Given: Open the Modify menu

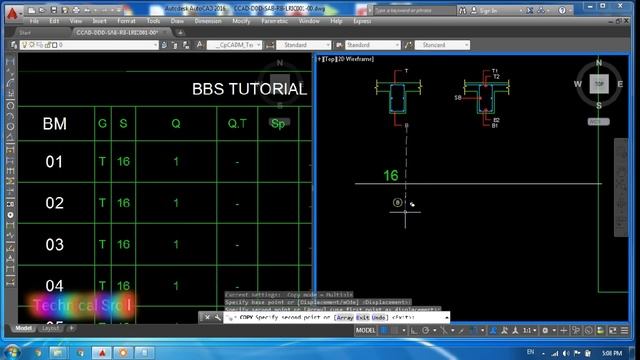Looking at the screenshot, I should coord(241,21).
